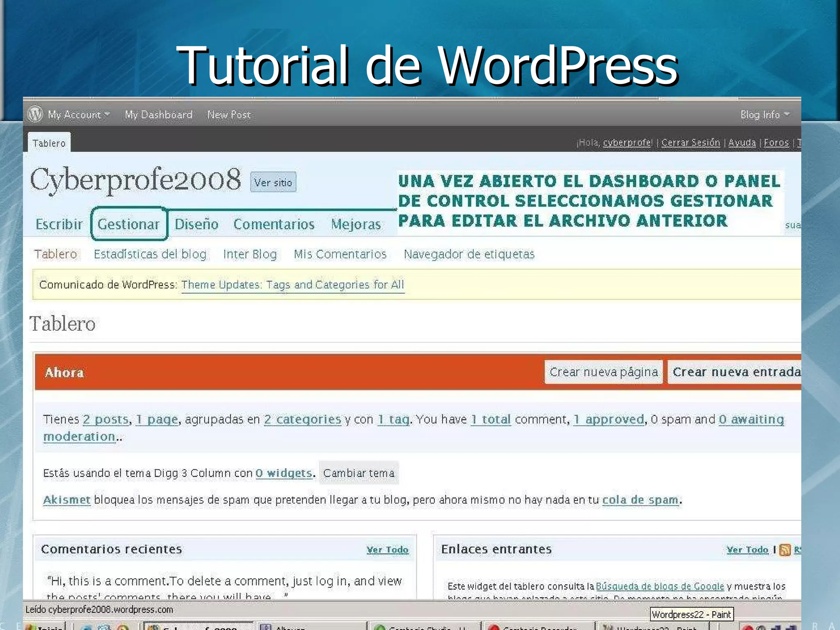Expand the Blog Info dropdown

tap(765, 115)
